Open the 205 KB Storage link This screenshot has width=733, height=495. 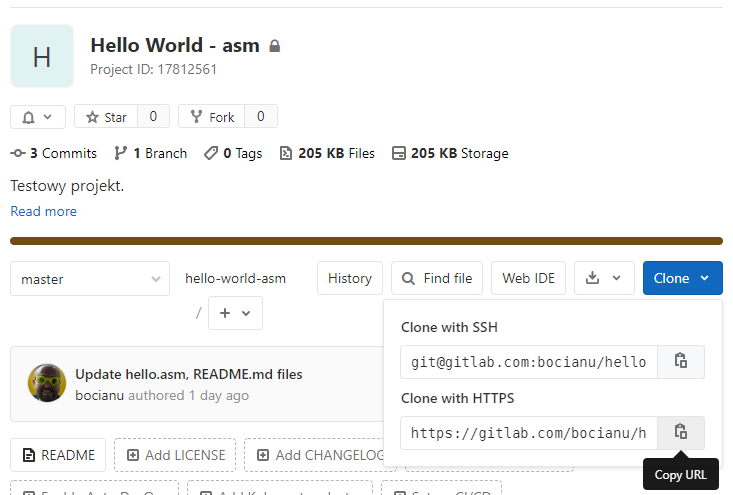(450, 153)
